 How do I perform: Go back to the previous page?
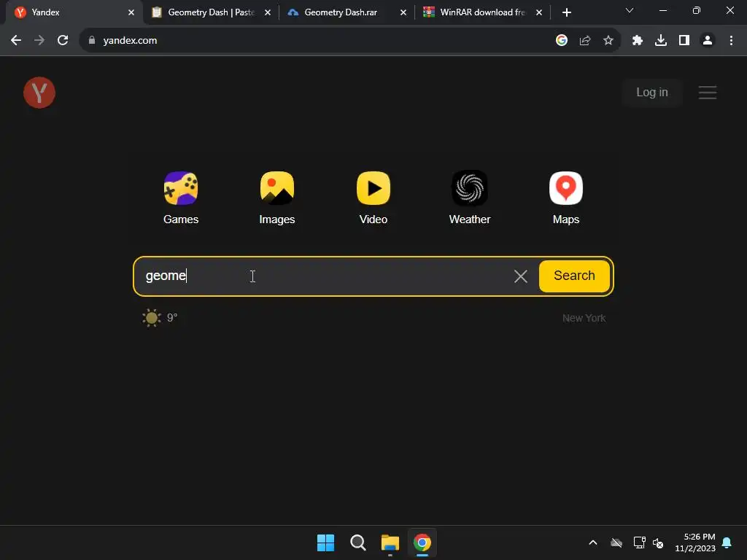click(x=16, y=41)
